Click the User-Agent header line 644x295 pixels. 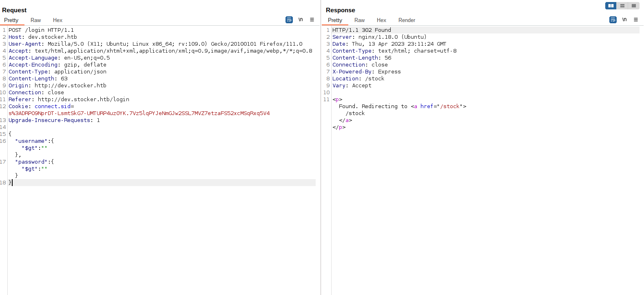pos(155,44)
